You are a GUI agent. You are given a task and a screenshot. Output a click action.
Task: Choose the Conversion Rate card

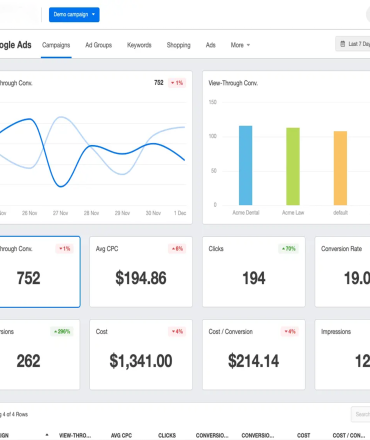pos(342,272)
